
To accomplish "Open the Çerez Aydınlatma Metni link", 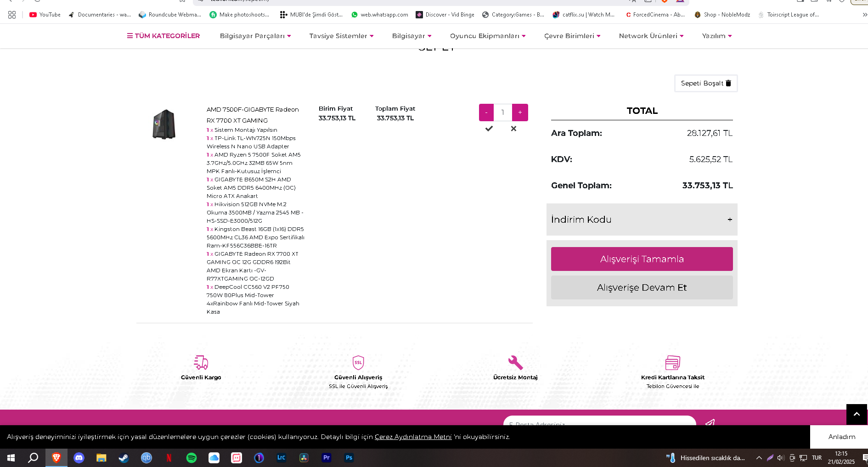I will (413, 437).
